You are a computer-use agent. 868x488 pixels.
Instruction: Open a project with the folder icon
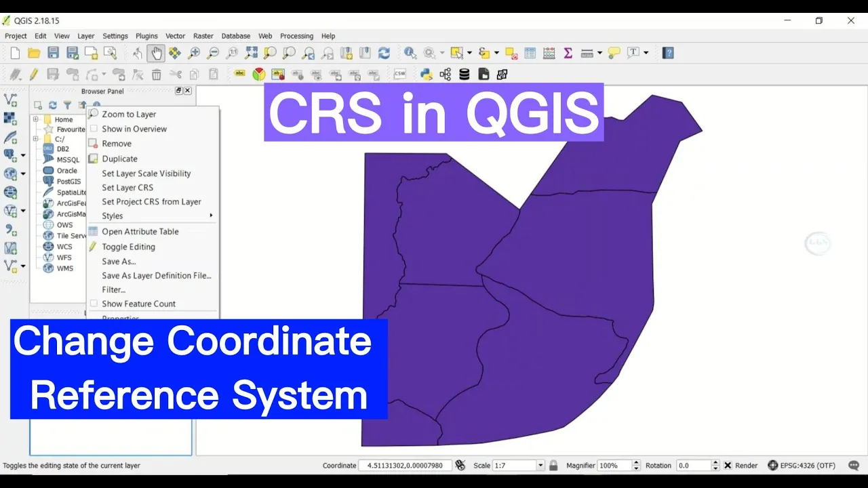(34, 53)
